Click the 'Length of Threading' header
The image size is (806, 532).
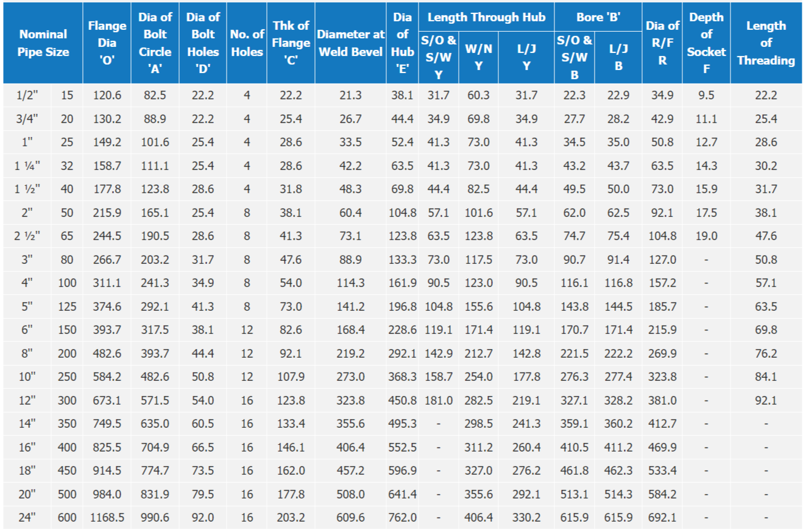click(766, 43)
